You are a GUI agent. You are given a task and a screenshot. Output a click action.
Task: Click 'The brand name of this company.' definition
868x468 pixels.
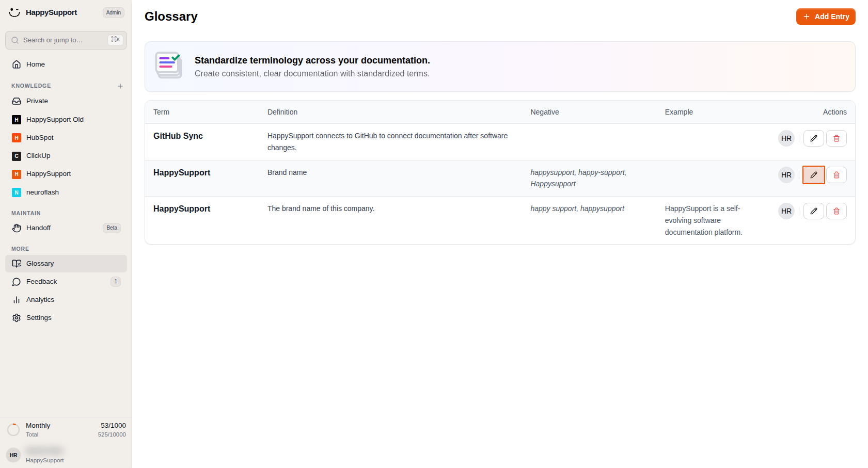pyautogui.click(x=321, y=208)
